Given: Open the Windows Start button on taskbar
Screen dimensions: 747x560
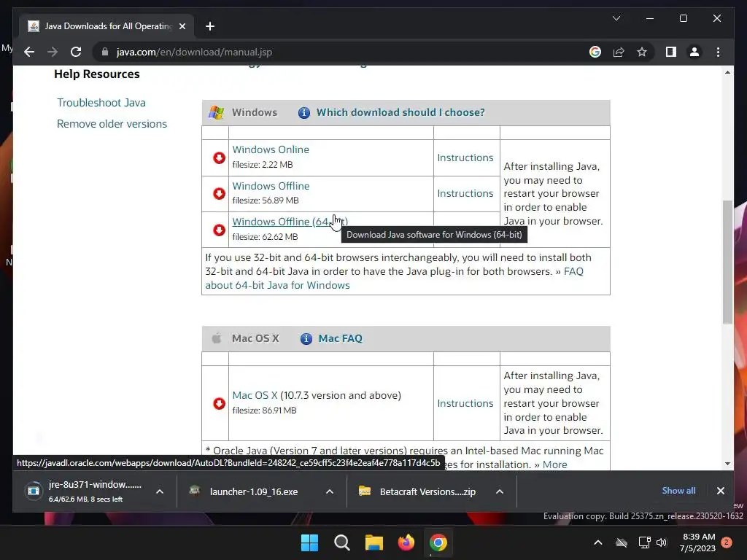Looking at the screenshot, I should point(309,542).
